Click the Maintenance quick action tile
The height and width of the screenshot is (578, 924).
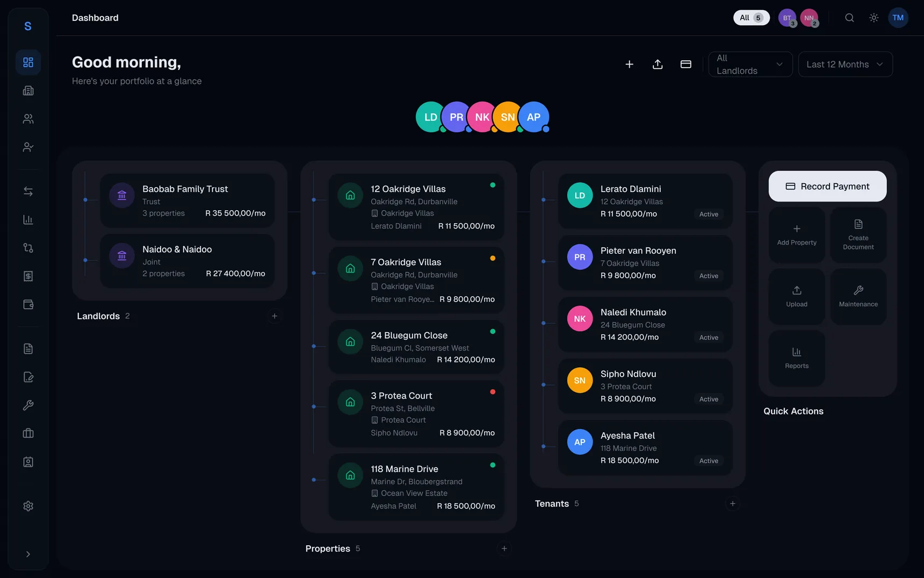coord(858,297)
